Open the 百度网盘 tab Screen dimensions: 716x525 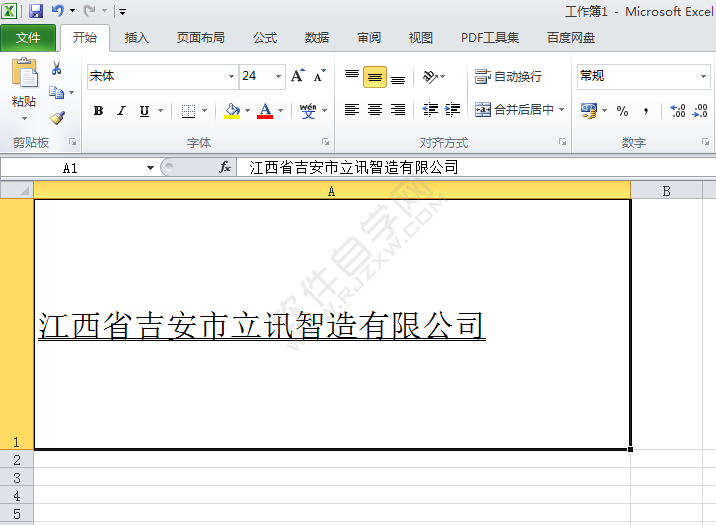pyautogui.click(x=571, y=38)
